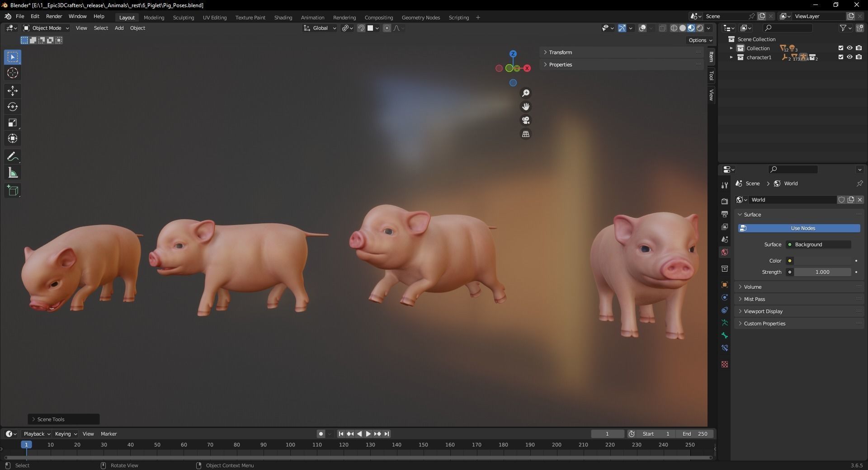Select the Measure tool

click(x=13, y=173)
